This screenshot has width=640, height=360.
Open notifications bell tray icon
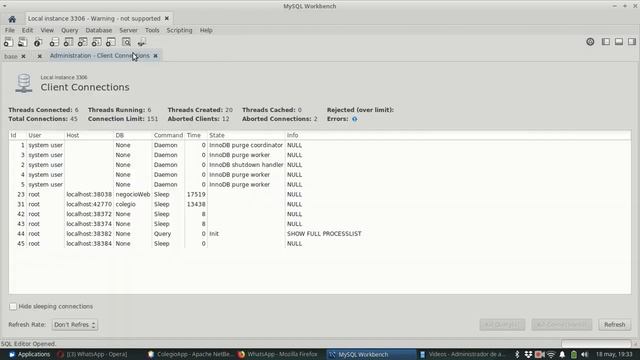click(562, 354)
